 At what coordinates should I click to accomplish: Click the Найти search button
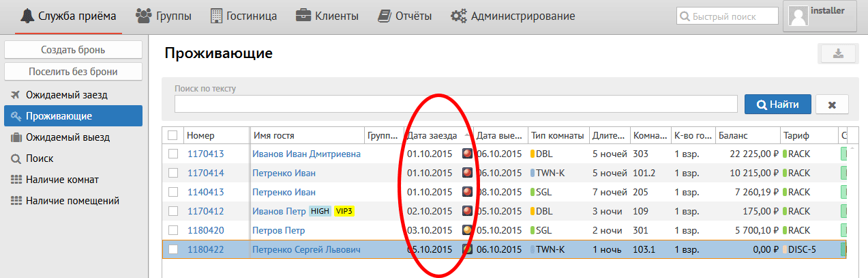point(778,105)
